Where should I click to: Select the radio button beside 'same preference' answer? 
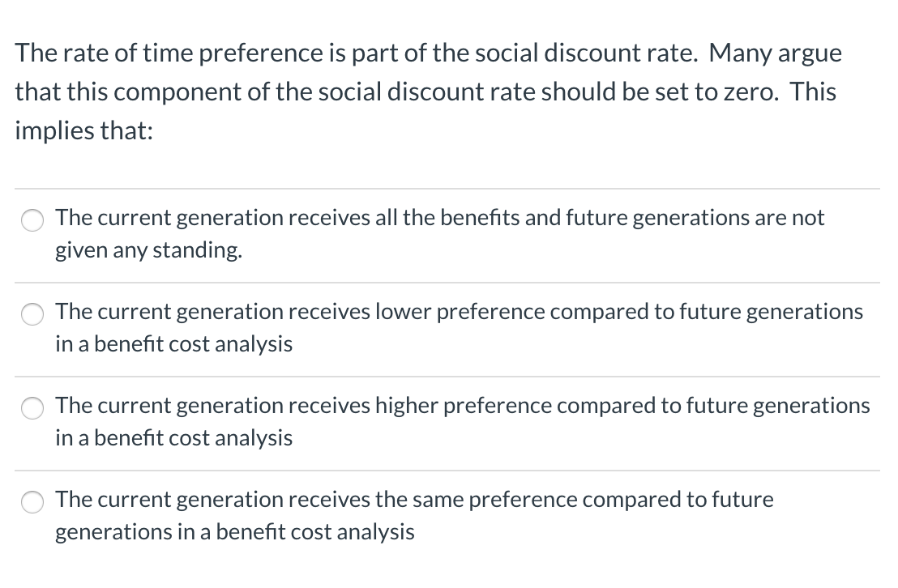32,502
